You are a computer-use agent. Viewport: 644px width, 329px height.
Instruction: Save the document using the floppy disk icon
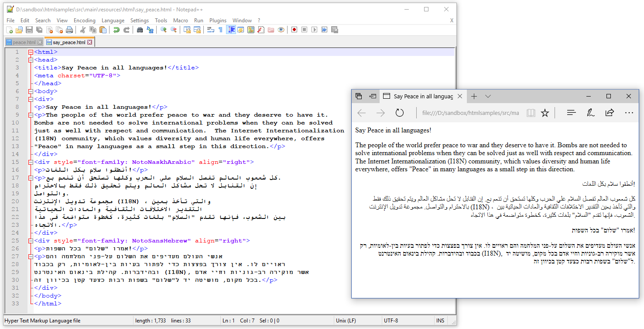[29, 30]
